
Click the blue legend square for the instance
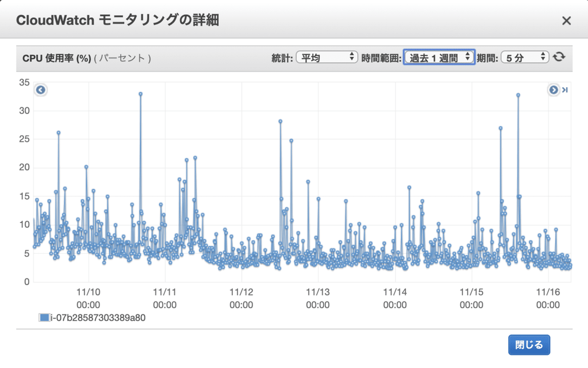(x=44, y=317)
